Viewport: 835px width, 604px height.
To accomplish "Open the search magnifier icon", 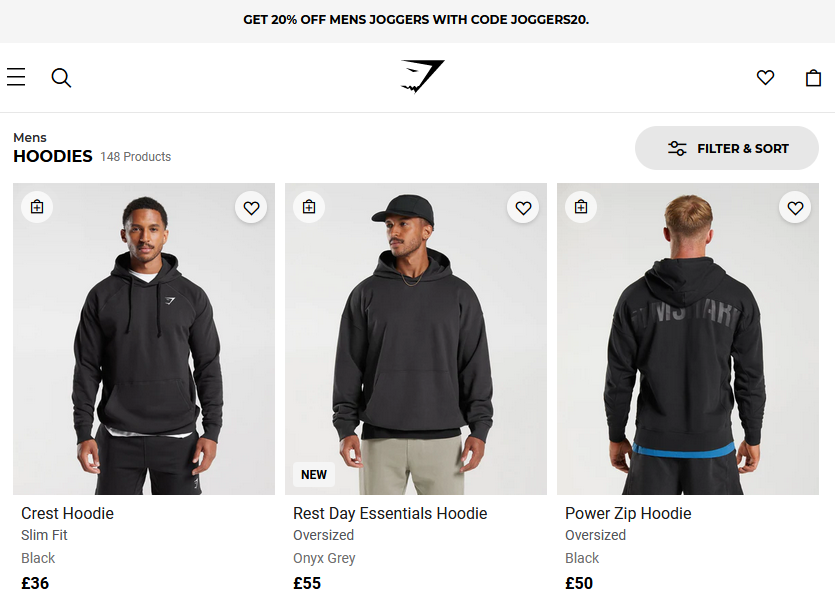I will (61, 77).
